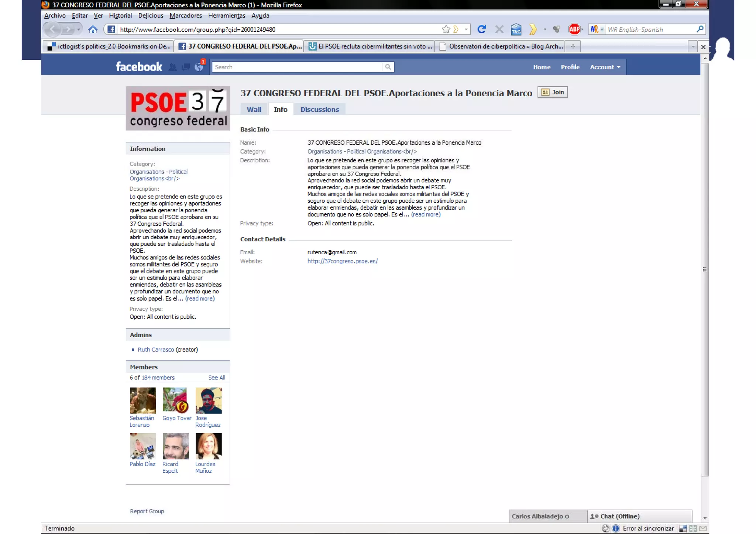The image size is (756, 534).
Task: Open the 37congreso.psoe.es website link
Action: [342, 261]
